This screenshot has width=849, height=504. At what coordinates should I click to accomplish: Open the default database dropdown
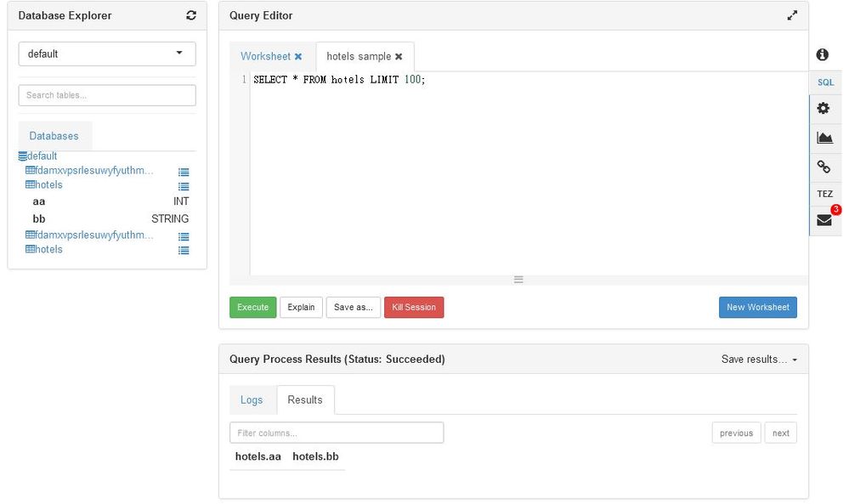pos(107,54)
